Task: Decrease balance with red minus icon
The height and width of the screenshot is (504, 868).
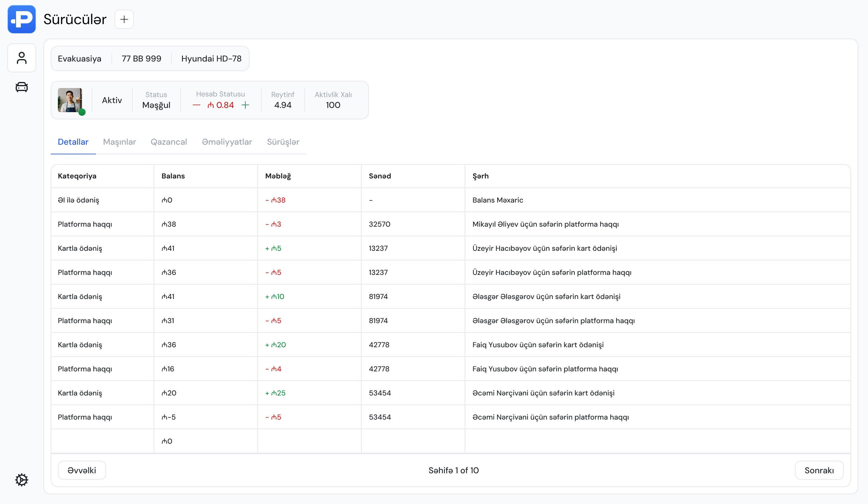Action: 196,105
